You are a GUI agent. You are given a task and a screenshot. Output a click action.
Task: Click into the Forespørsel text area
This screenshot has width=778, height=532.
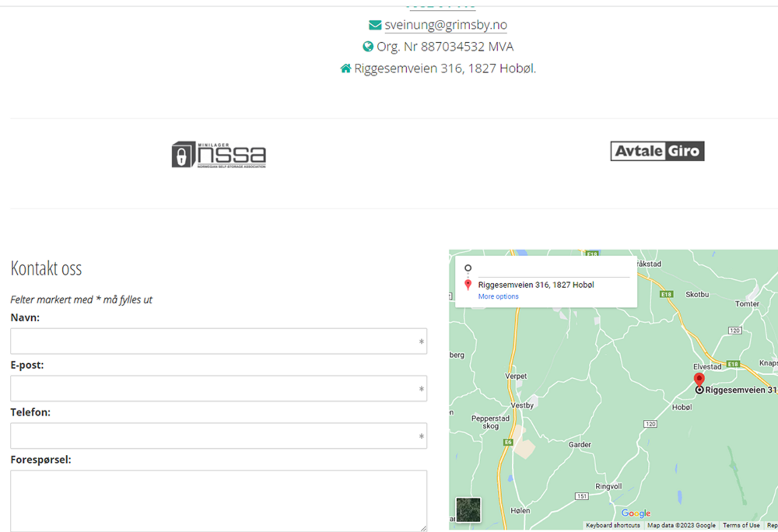tap(218, 500)
